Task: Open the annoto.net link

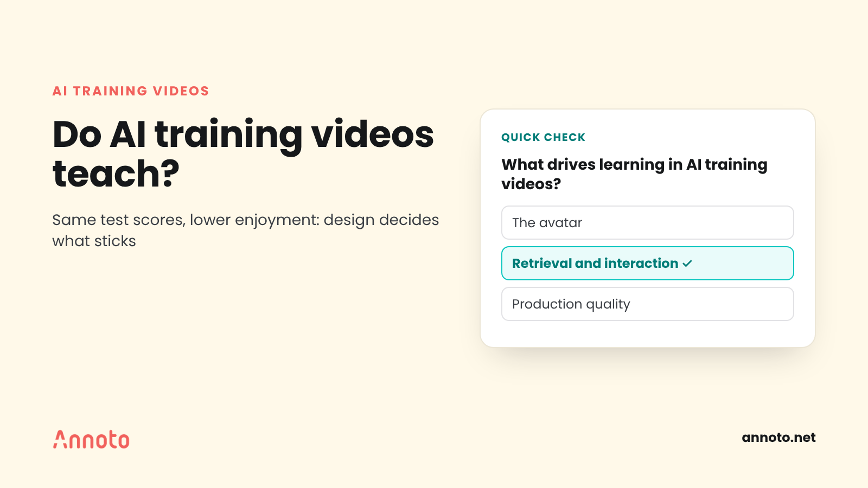Action: [778, 438]
